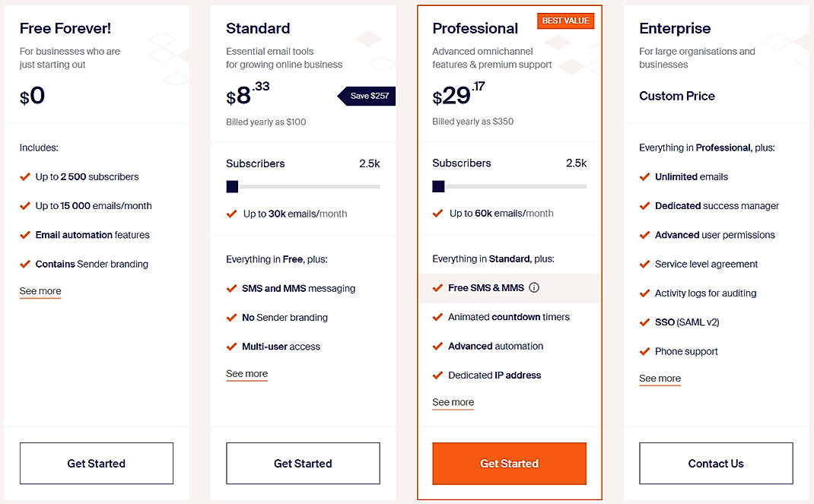This screenshot has width=814, height=504.
Task: Click the Advanced automation feature text
Action: [x=495, y=347]
